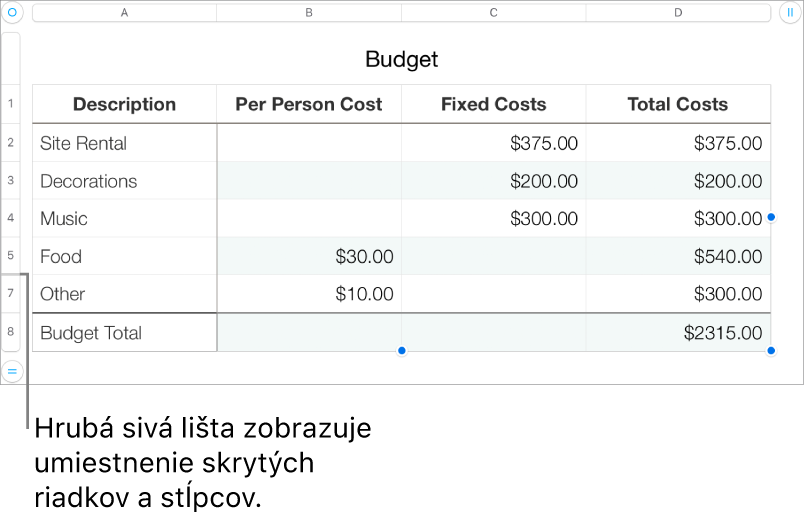This screenshot has width=804, height=518.
Task: Click the add columns handle icon
Action: 790,13
